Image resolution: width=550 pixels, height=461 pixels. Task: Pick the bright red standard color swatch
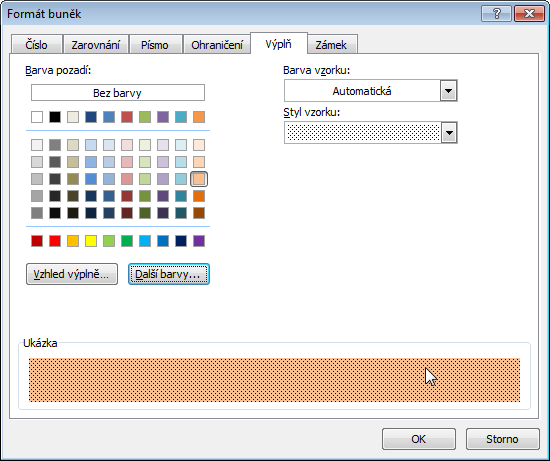(x=55, y=241)
